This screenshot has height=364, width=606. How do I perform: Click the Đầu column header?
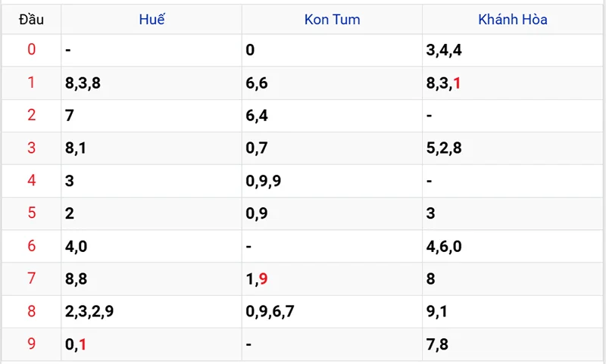[x=31, y=20]
